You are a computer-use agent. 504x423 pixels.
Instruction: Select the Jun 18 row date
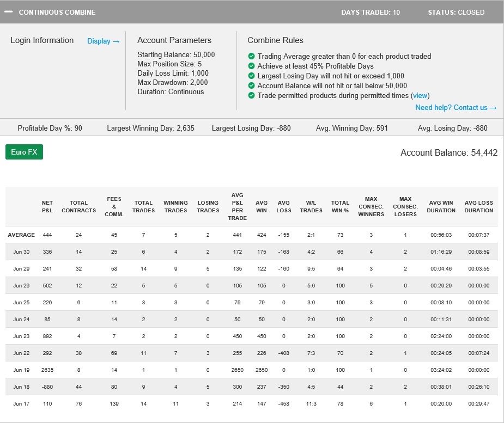click(21, 388)
